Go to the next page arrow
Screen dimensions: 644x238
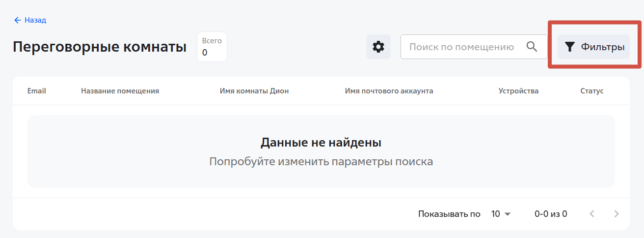(x=617, y=214)
